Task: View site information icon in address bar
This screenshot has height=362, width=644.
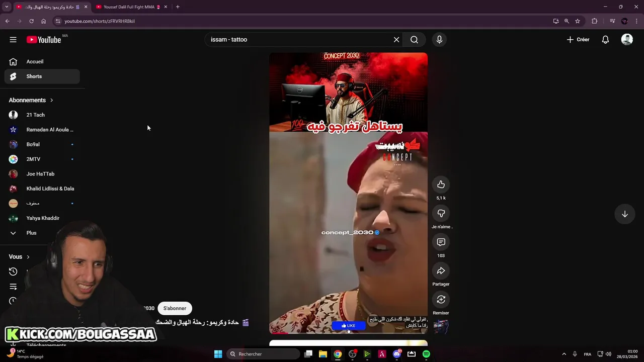Action: click(x=58, y=21)
